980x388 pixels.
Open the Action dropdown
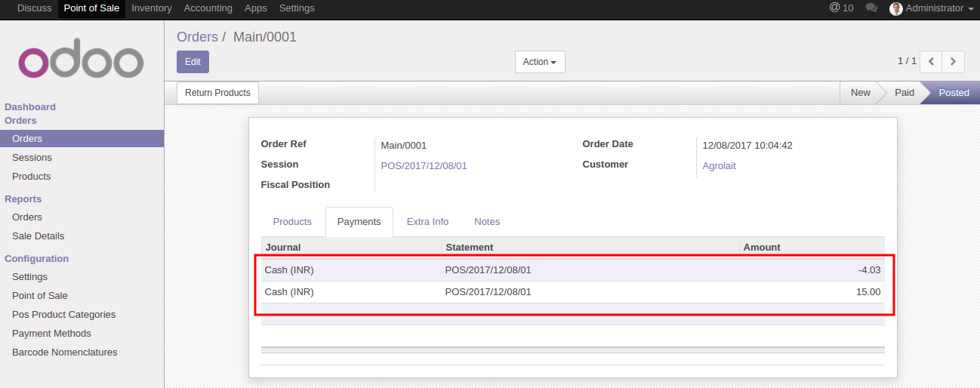tap(540, 62)
